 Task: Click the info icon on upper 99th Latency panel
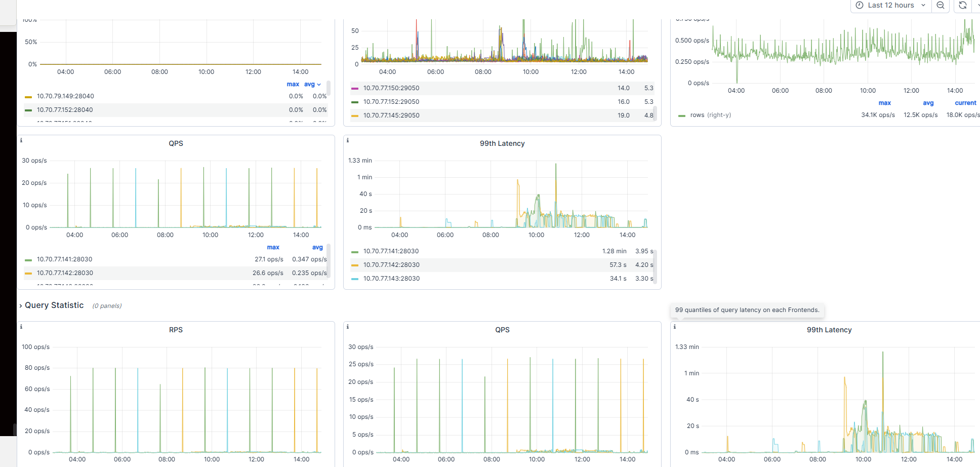click(348, 141)
